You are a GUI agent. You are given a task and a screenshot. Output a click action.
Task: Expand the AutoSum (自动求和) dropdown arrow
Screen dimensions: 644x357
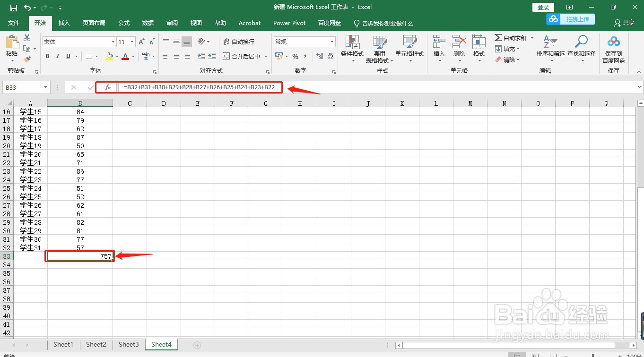[x=532, y=38]
